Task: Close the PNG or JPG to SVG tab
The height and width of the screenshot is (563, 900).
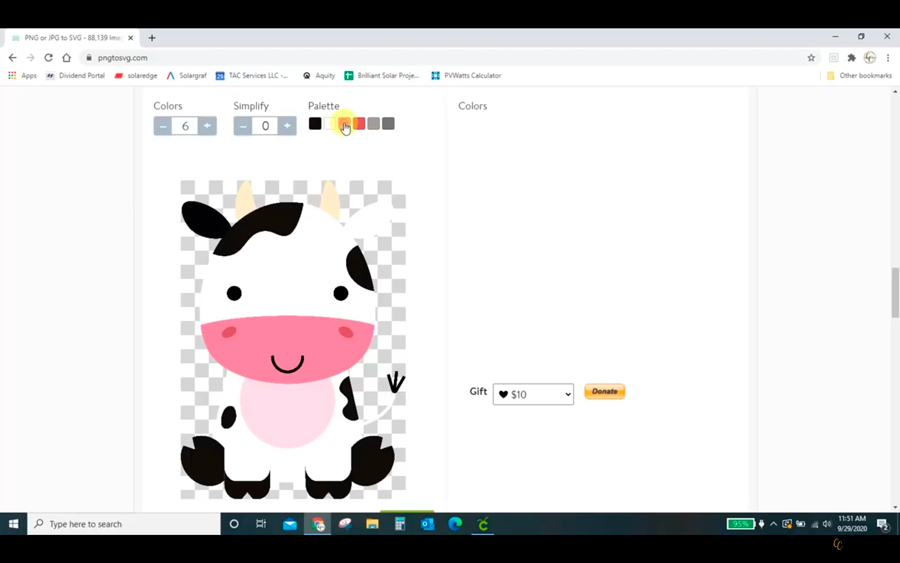Action: click(x=131, y=38)
